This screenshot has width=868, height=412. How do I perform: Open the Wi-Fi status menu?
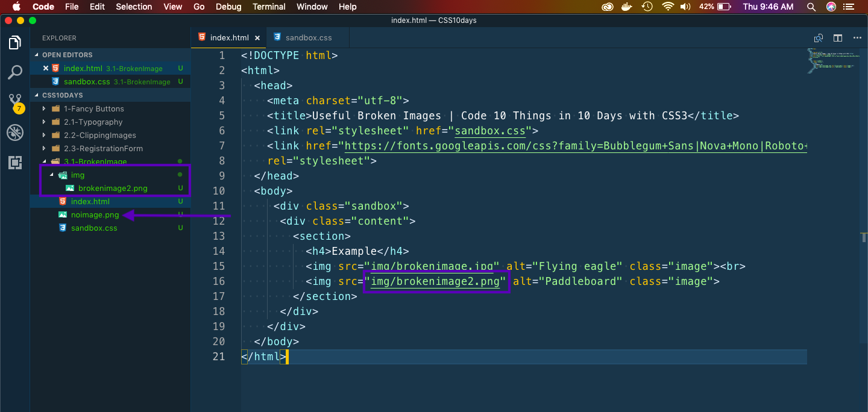click(667, 7)
